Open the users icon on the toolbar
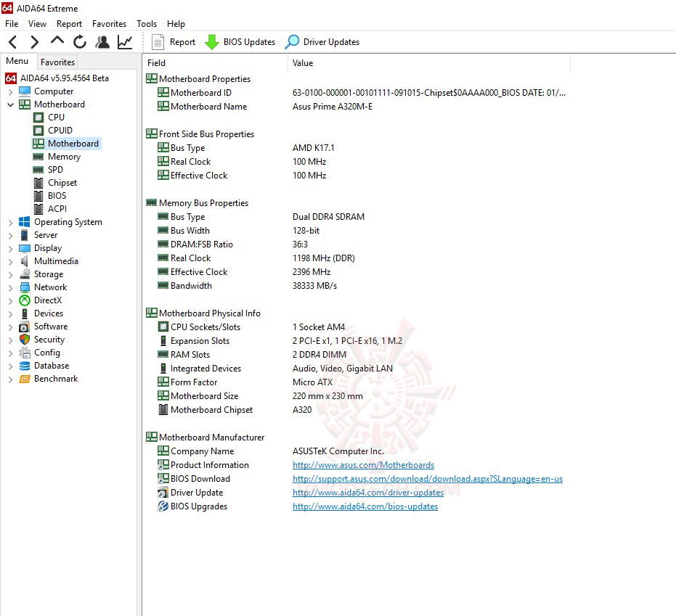 click(102, 41)
